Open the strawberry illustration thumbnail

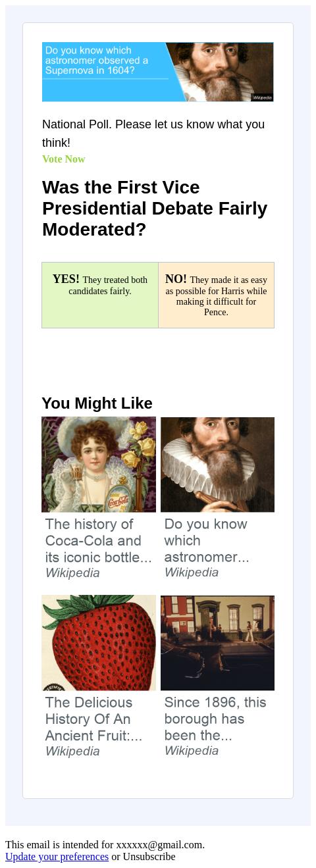point(99,643)
